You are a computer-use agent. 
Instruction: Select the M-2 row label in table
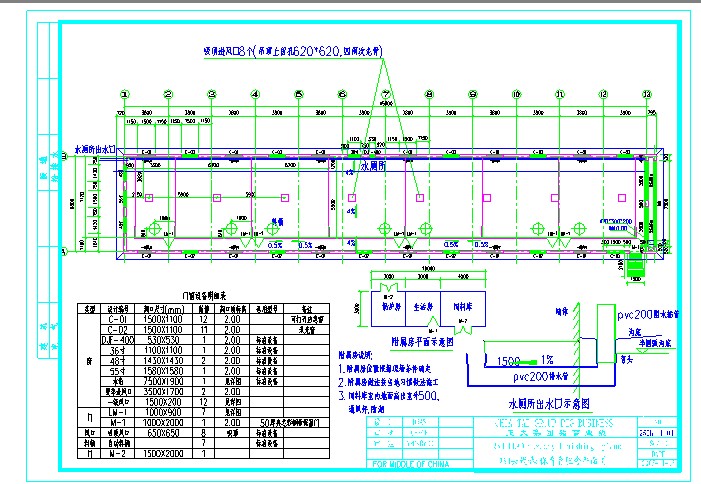(x=135, y=453)
